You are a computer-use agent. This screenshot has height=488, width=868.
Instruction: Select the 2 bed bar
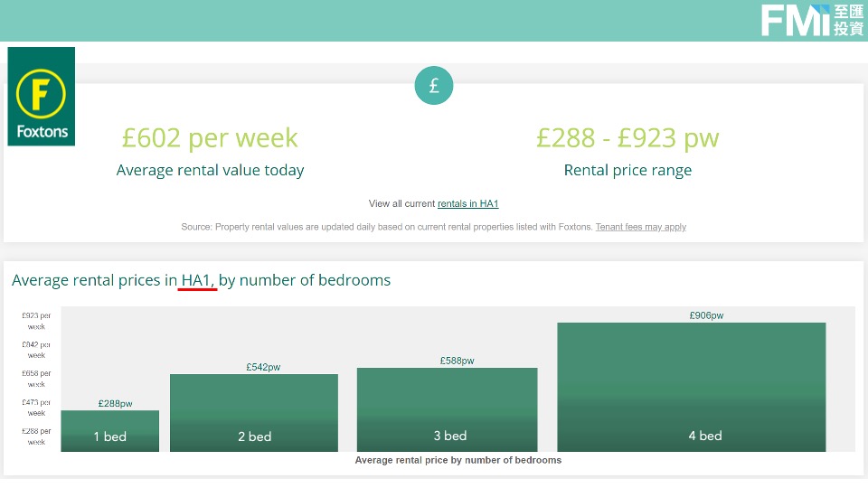(x=254, y=413)
